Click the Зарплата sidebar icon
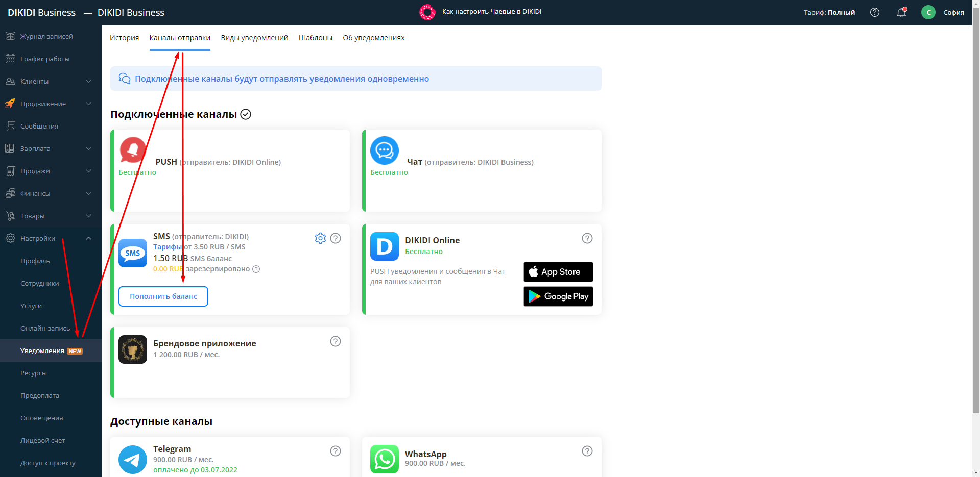 (10, 148)
